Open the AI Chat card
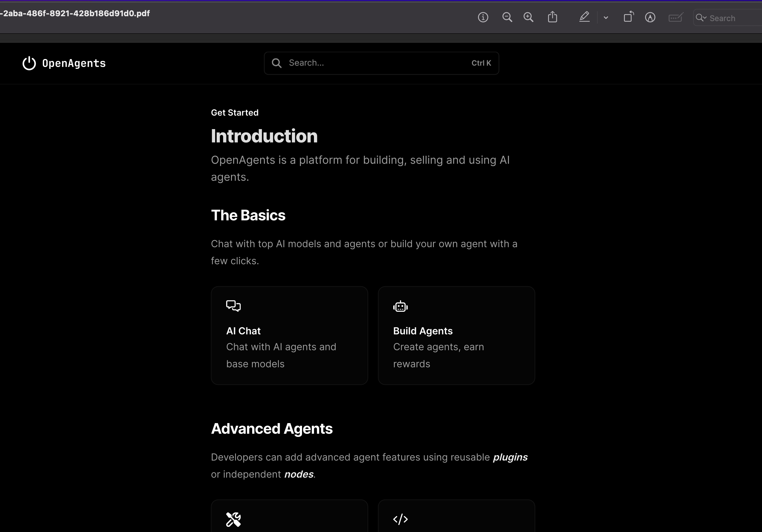 coord(289,335)
